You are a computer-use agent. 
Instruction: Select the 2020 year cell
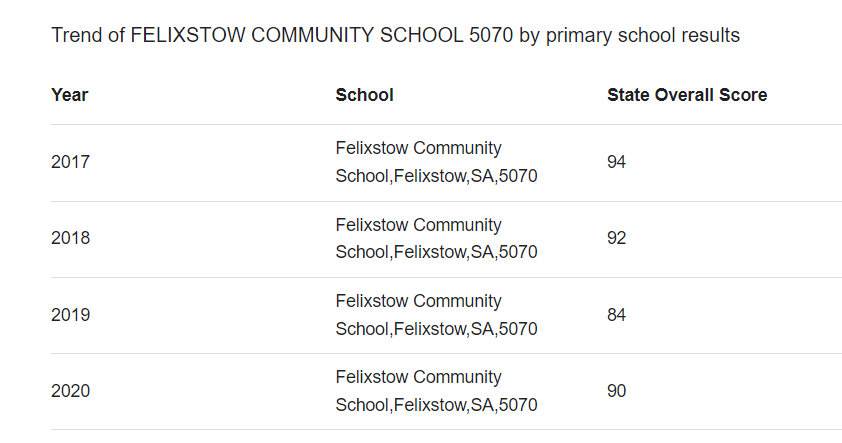70,391
